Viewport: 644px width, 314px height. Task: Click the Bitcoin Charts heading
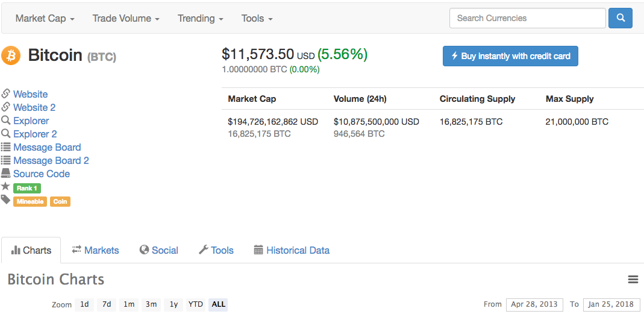[x=56, y=280]
